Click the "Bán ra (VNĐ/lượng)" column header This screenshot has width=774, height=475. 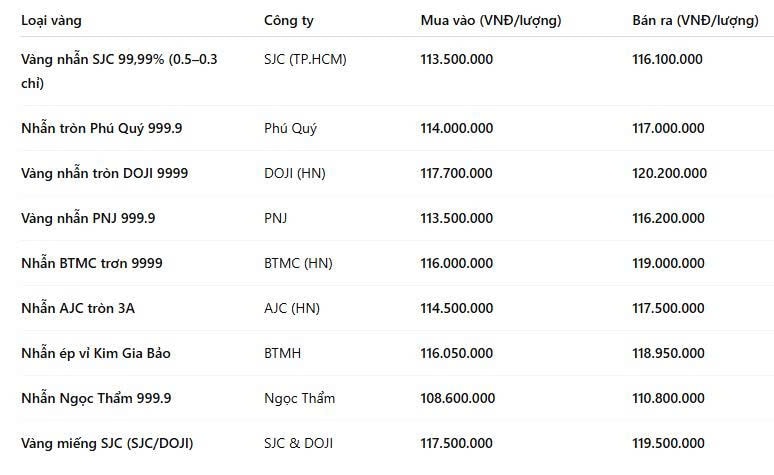(695, 20)
